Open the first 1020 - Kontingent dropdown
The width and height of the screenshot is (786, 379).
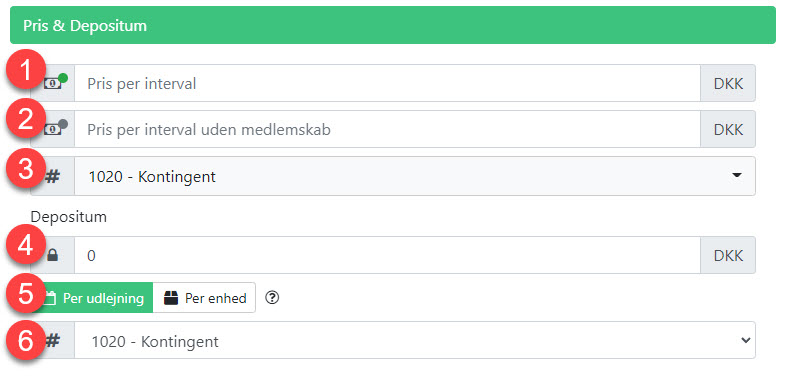click(415, 176)
